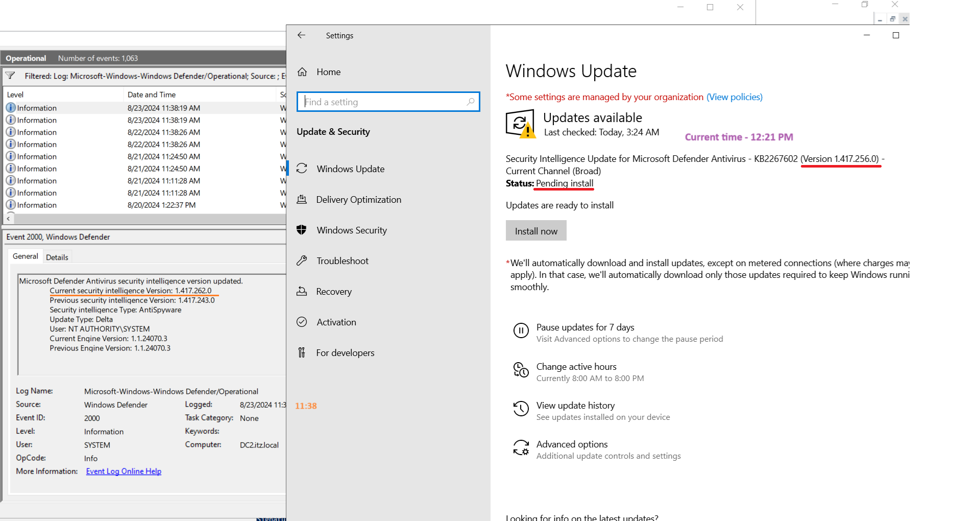
Task: Click the Operational log header label
Action: [x=26, y=58]
